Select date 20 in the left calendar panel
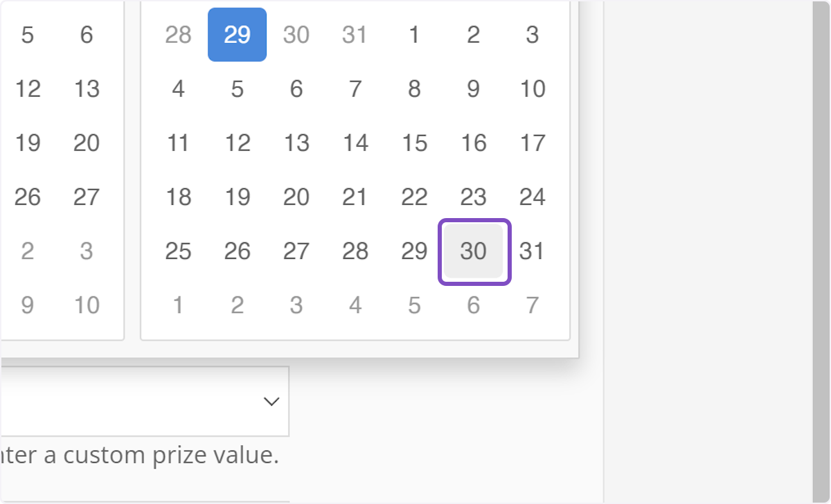831x504 pixels. [86, 143]
